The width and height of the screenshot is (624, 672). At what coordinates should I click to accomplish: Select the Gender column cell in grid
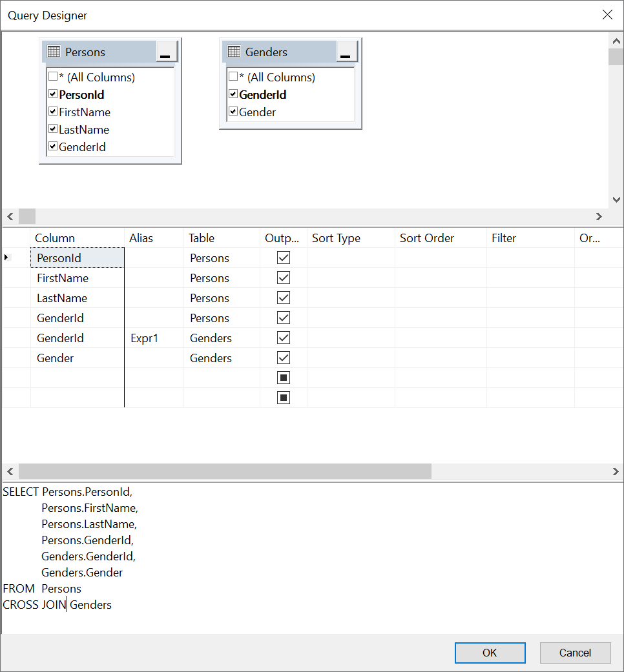point(78,358)
